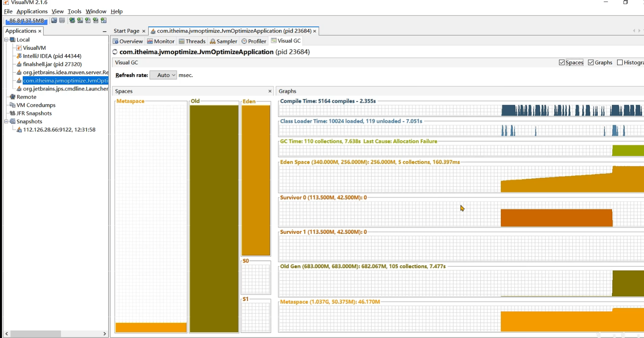Minimize the Applications panel

(104, 31)
